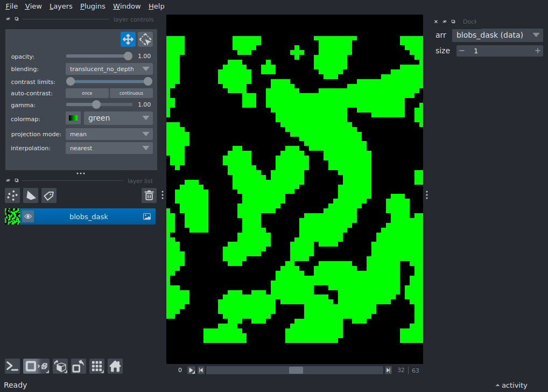The width and height of the screenshot is (548, 392).
Task: Enable continuous auto-contrast
Action: (131, 93)
